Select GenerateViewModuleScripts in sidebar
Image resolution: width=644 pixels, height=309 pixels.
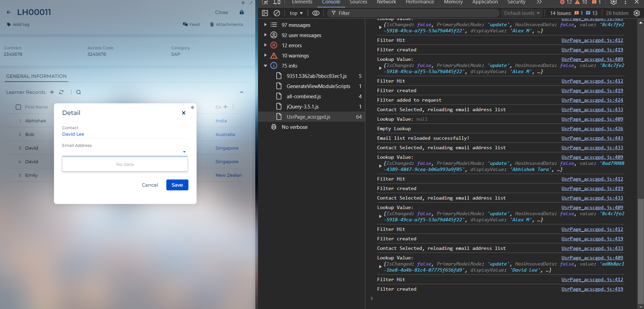(x=311, y=86)
